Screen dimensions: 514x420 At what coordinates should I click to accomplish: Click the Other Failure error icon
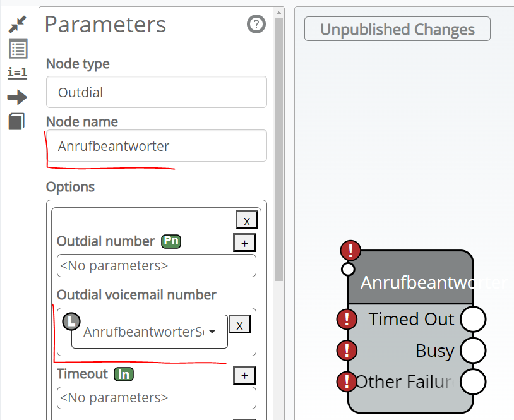tap(347, 381)
